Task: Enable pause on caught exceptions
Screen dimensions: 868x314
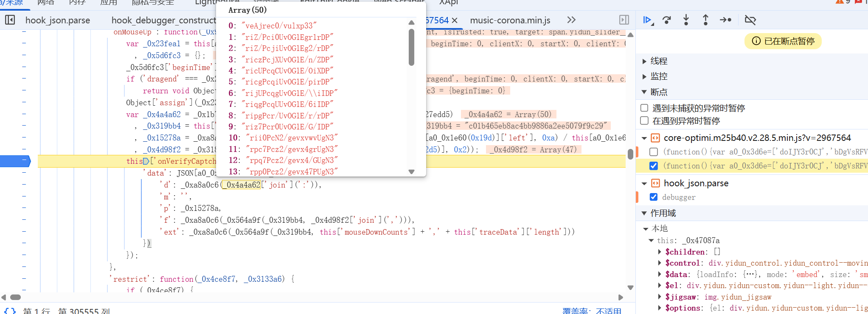Action: [x=644, y=121]
